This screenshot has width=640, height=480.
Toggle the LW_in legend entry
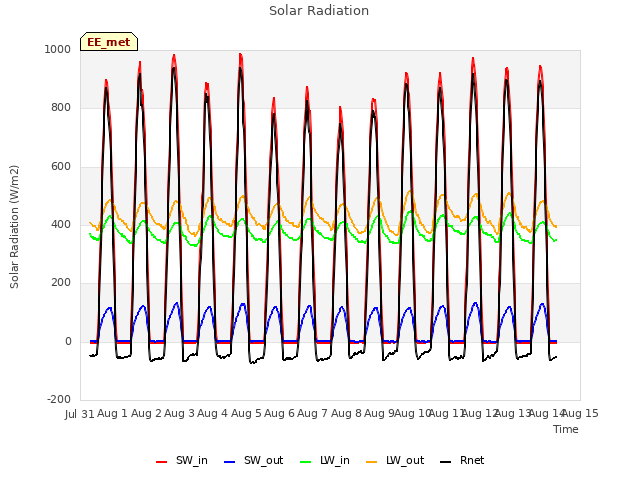[x=325, y=460]
